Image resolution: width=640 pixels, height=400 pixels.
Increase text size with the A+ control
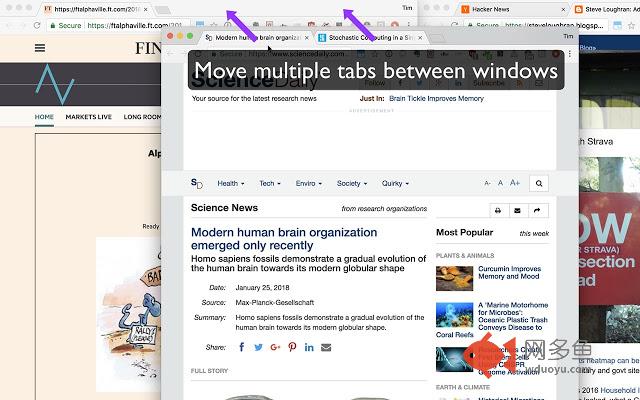click(515, 183)
